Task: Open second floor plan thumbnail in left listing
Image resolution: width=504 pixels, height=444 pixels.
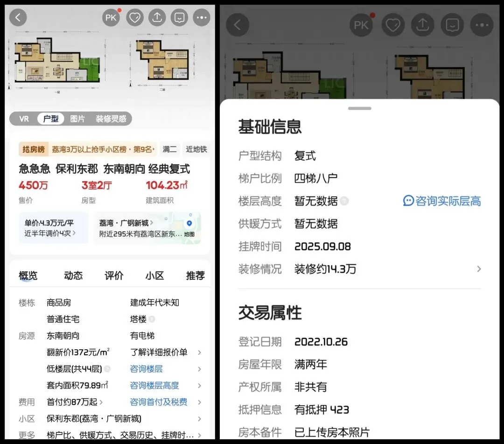Action: [163, 60]
